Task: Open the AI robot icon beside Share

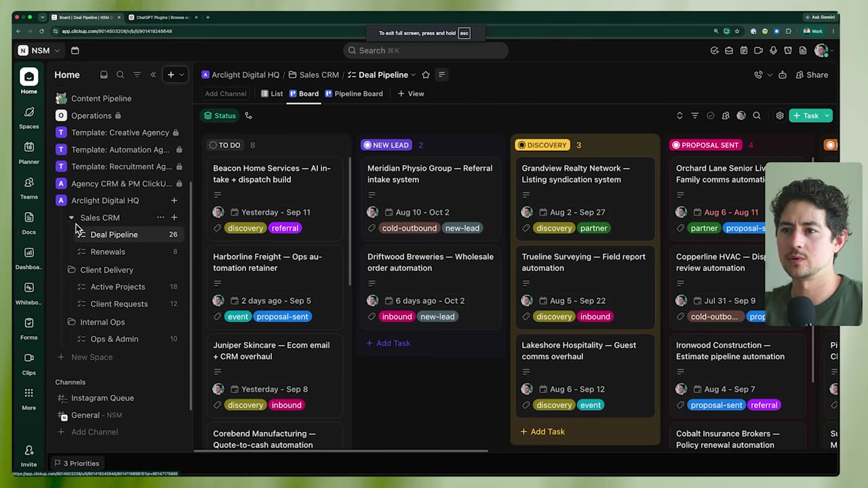Action: point(783,75)
